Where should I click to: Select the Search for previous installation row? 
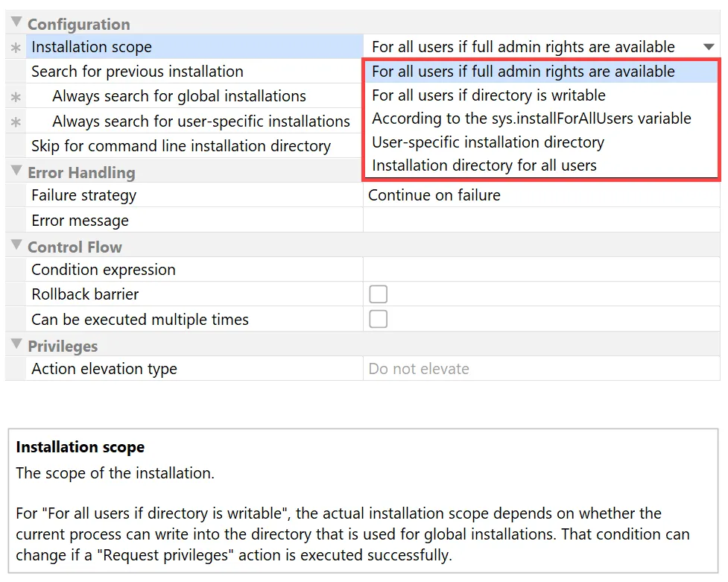[137, 72]
